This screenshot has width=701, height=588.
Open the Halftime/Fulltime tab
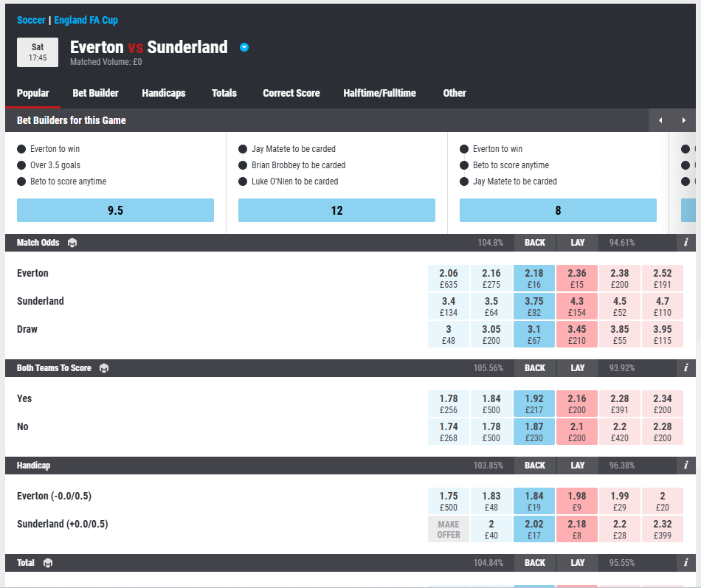(x=379, y=93)
